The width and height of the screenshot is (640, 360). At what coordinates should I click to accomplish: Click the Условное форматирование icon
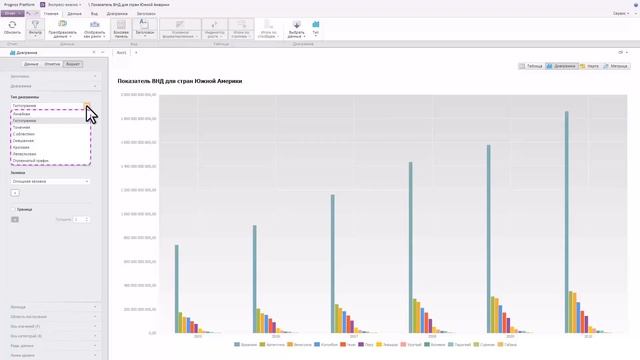(180, 24)
